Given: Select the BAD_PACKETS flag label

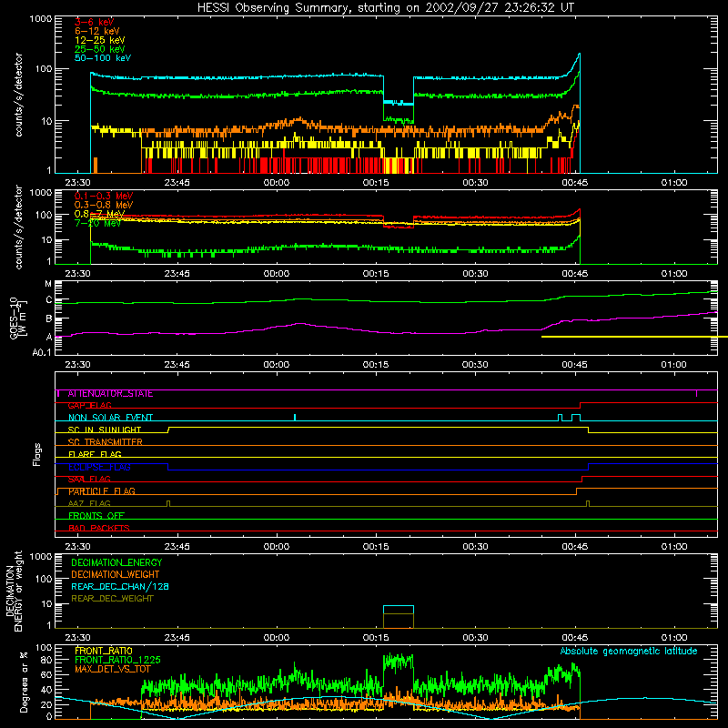Looking at the screenshot, I should (99, 529).
